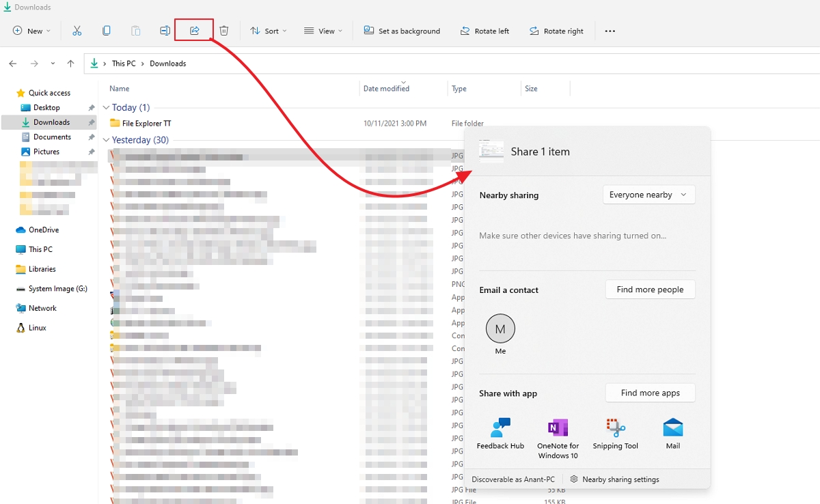The height and width of the screenshot is (504, 820).
Task: Go back with the back arrow
Action: pos(13,64)
